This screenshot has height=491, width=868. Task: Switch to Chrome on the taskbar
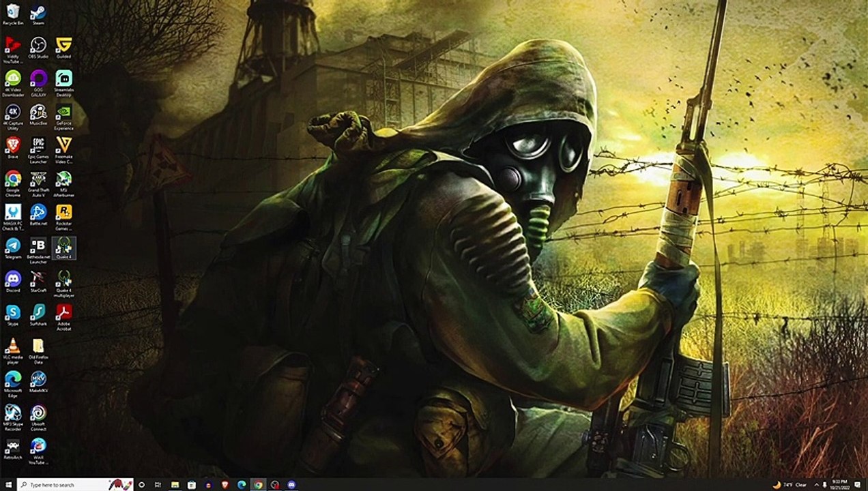(x=258, y=485)
